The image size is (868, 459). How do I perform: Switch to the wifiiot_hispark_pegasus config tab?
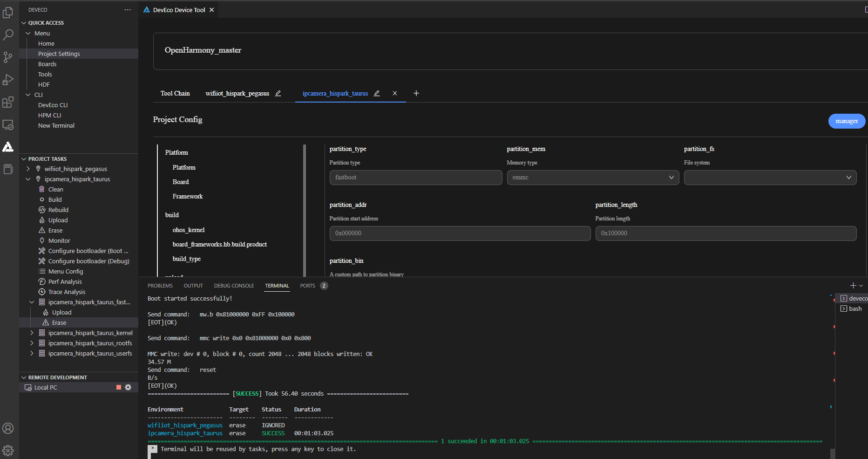[237, 93]
